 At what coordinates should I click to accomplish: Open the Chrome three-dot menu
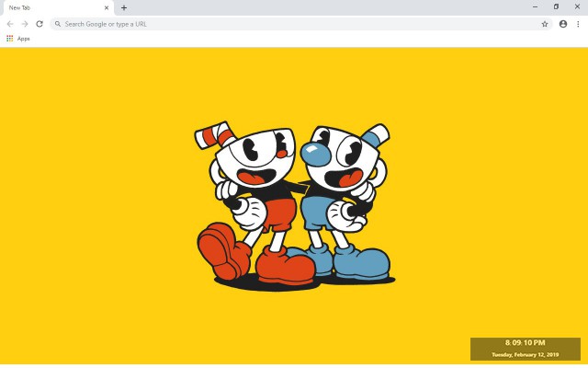point(578,24)
